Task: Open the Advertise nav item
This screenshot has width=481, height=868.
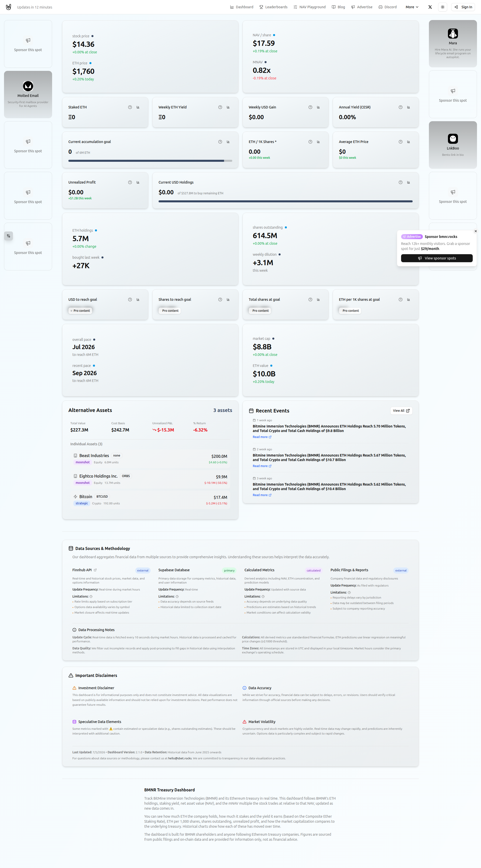Action: [x=362, y=7]
